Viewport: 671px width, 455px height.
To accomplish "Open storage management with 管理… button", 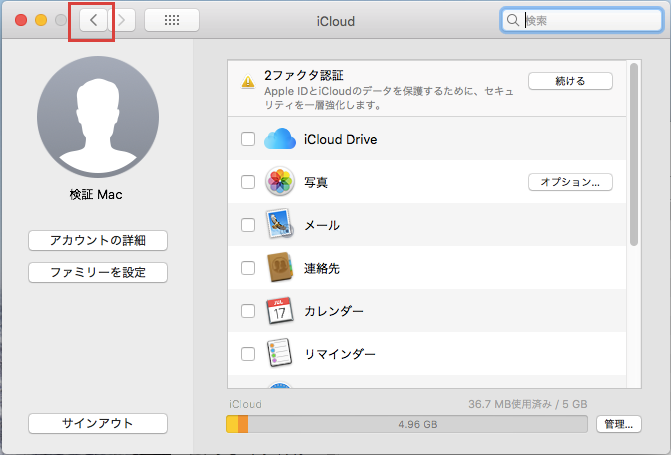I will 619,424.
